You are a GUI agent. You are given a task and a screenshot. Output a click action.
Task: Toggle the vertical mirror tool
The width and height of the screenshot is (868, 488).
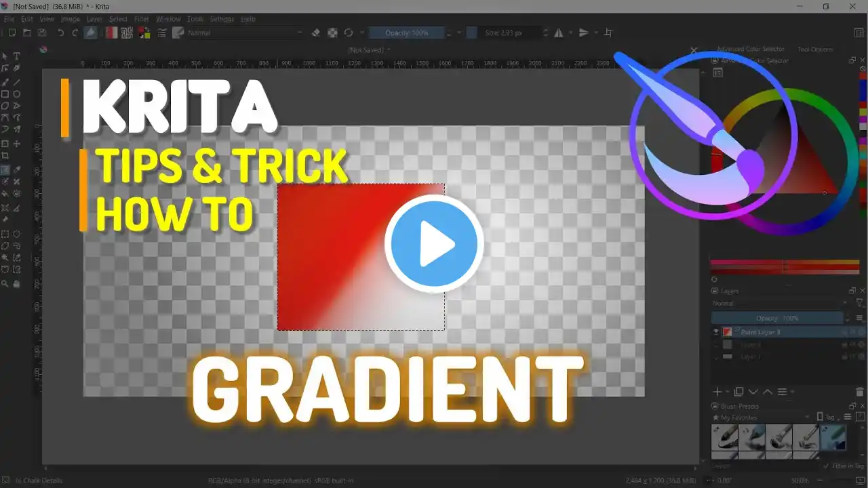[x=583, y=33]
